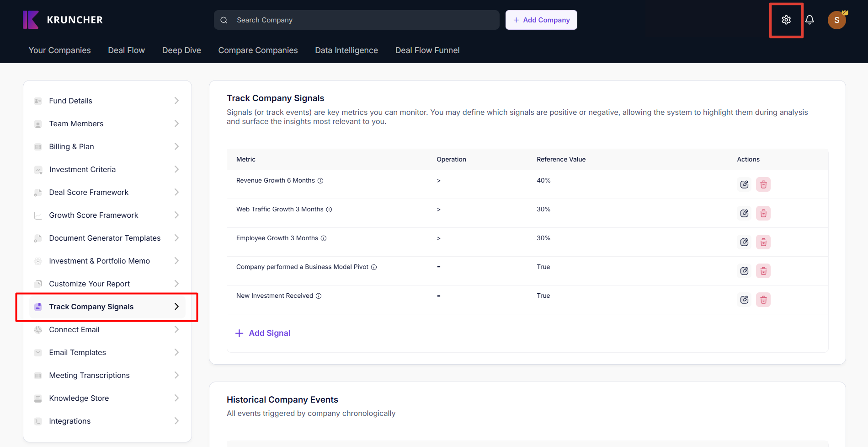Show info tooltip for Revenue Growth metric
The height and width of the screenshot is (447, 868).
pyautogui.click(x=320, y=181)
